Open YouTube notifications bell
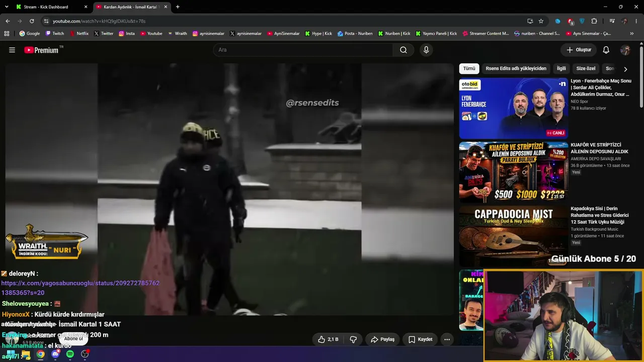The height and width of the screenshot is (362, 644). point(606,50)
